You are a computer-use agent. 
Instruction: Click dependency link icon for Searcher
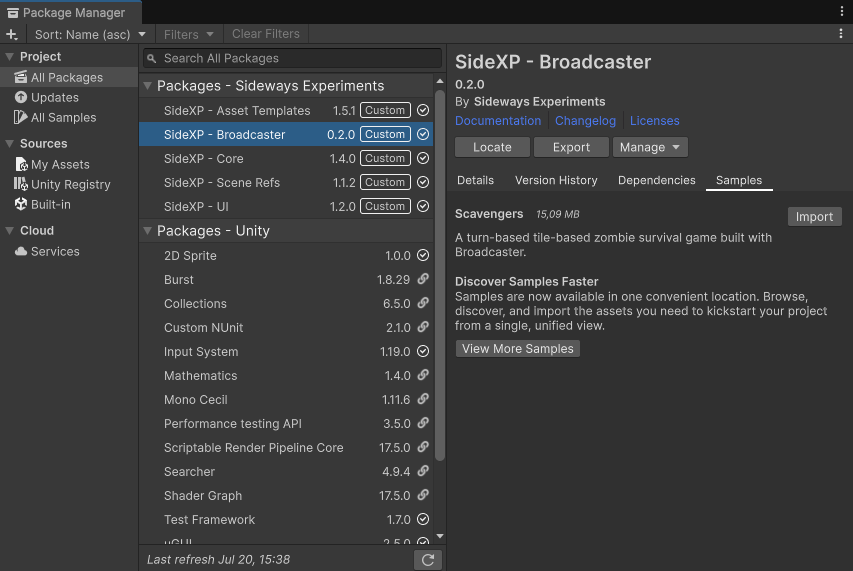point(423,470)
